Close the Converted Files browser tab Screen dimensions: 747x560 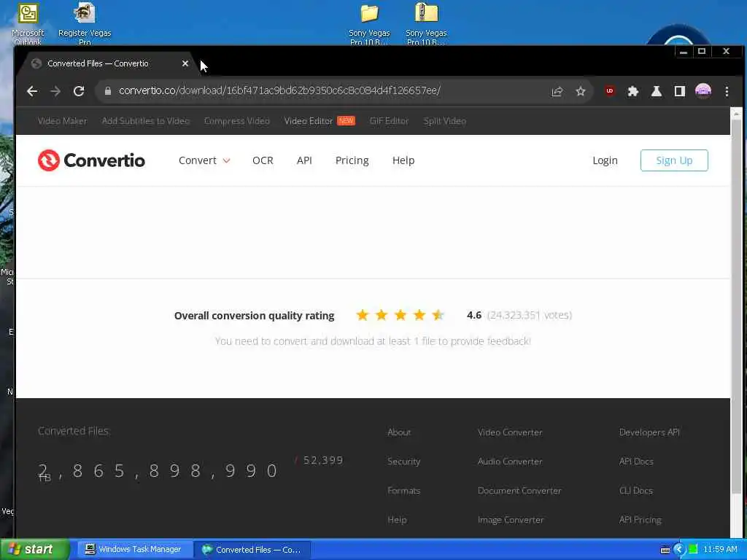tap(185, 63)
